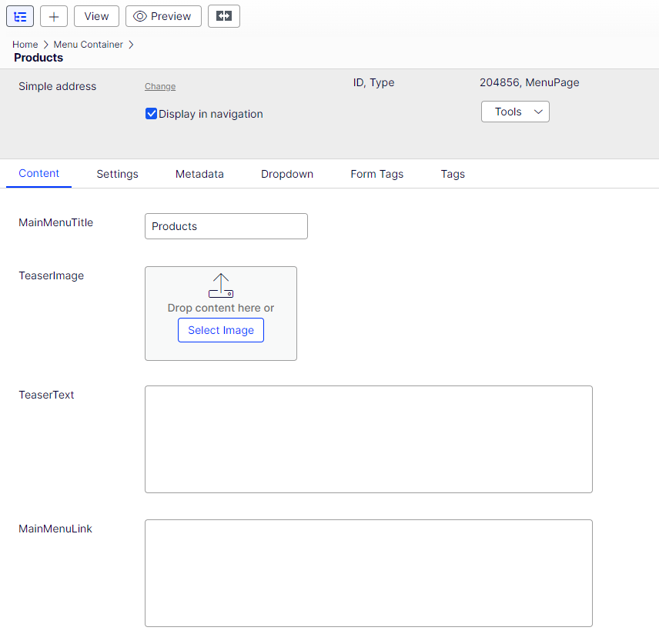The width and height of the screenshot is (659, 644).
Task: Open the Form Tags tab
Action: pyautogui.click(x=376, y=174)
